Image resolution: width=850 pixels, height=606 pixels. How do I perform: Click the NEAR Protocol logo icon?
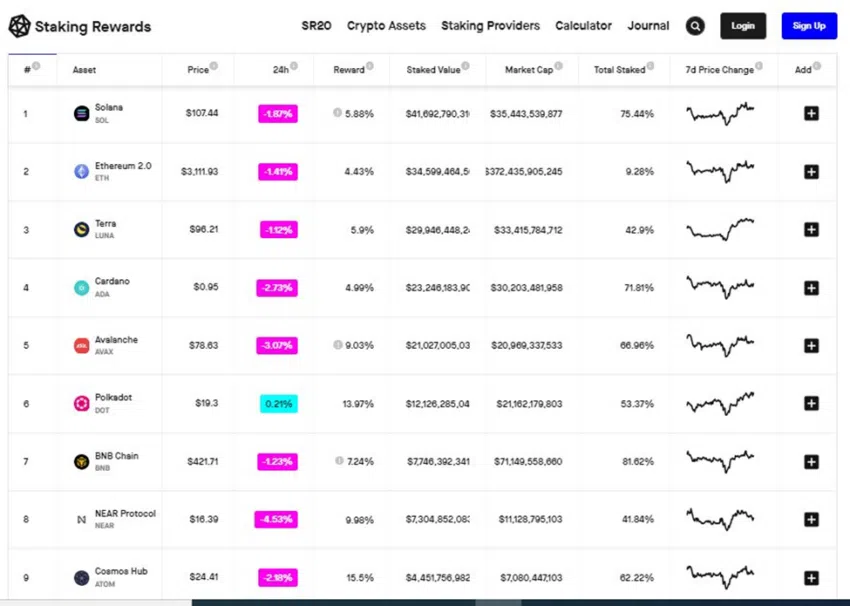click(81, 520)
